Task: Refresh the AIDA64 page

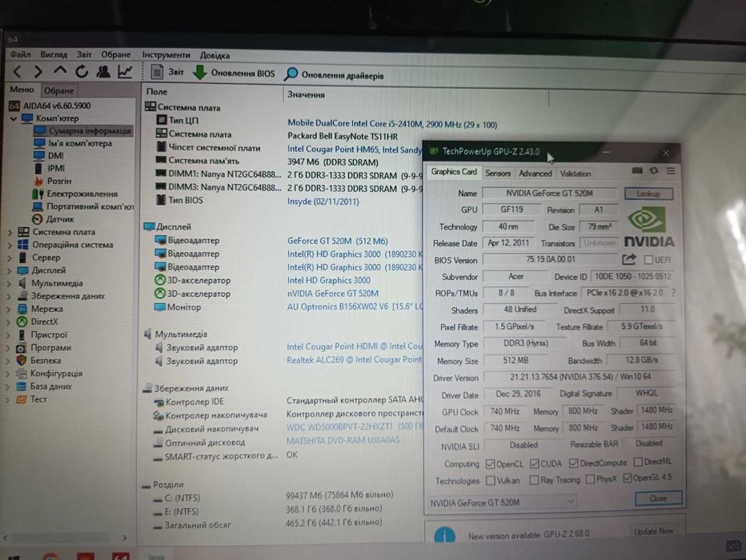Action: (82, 72)
